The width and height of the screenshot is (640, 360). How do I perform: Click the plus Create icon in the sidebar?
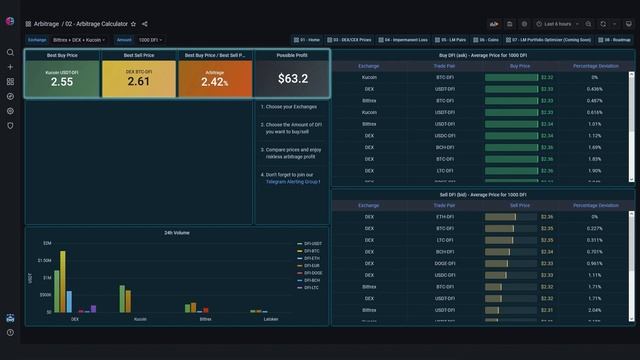[x=10, y=67]
